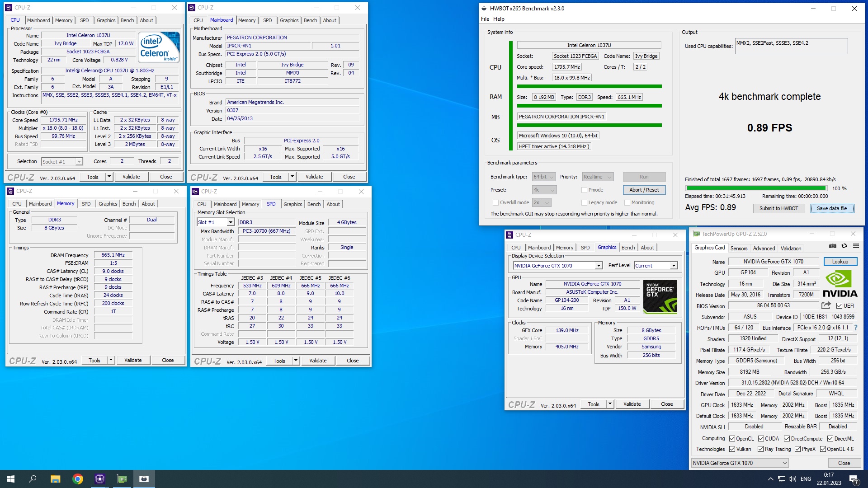The image size is (868, 488).
Task: Open the Perf Level Current dropdown
Action: (x=656, y=266)
